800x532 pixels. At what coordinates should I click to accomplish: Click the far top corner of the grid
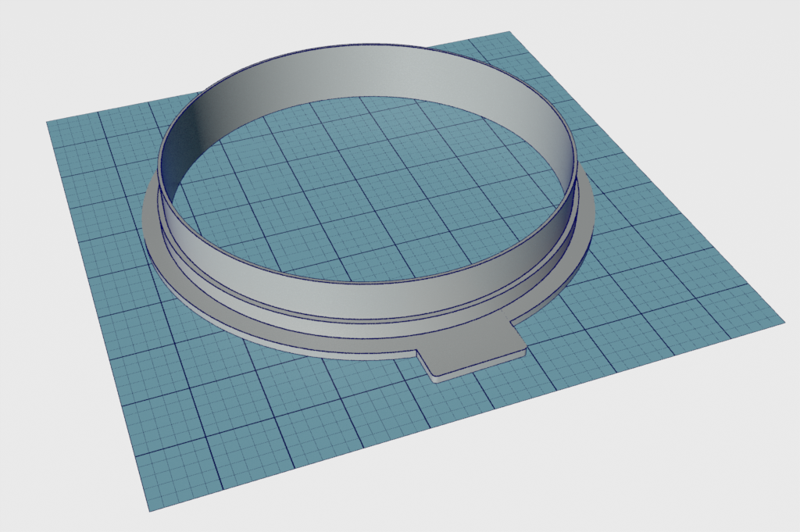tap(508, 34)
